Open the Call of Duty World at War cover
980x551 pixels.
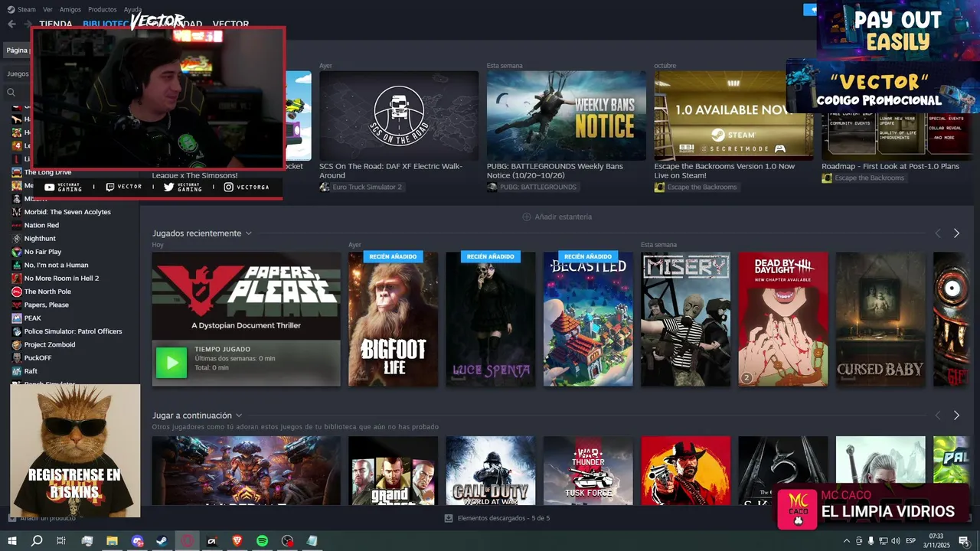pos(491,471)
